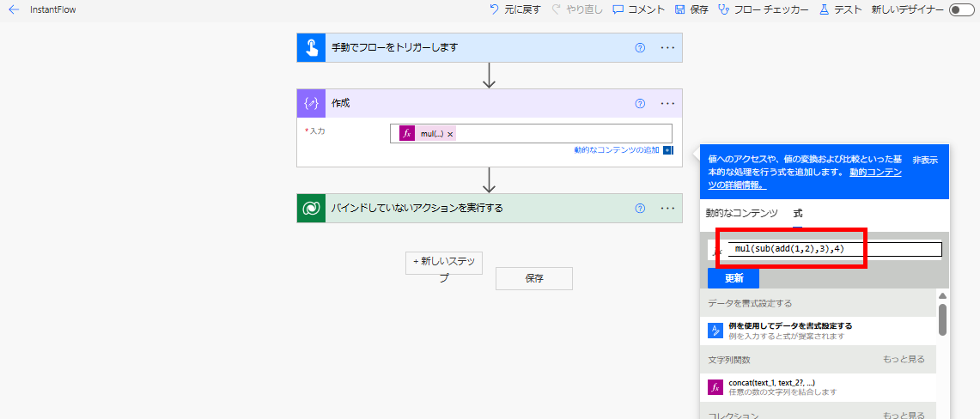The height and width of the screenshot is (419, 980).
Task: Click the format-data-by-example icon
Action: click(x=715, y=331)
